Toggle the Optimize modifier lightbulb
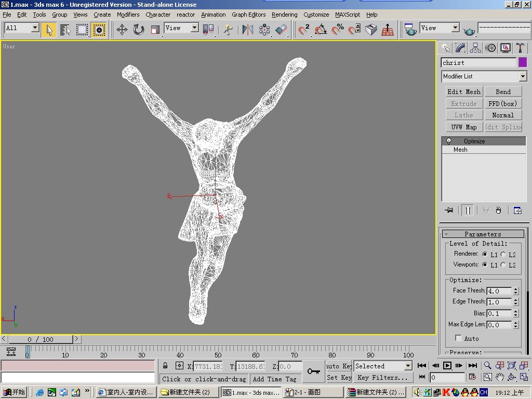Screen dimensions: 532x399 pyautogui.click(x=449, y=141)
